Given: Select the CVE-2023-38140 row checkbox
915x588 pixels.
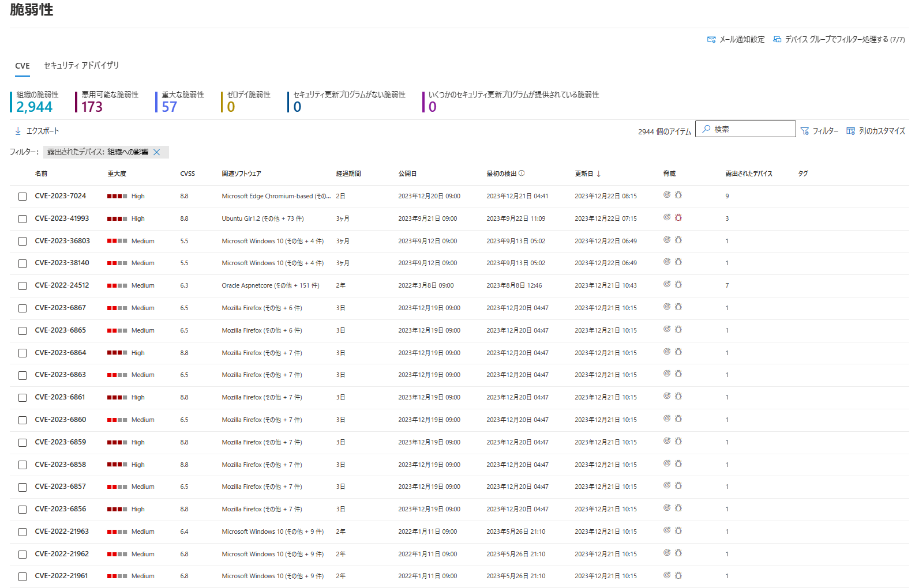Looking at the screenshot, I should point(22,263).
